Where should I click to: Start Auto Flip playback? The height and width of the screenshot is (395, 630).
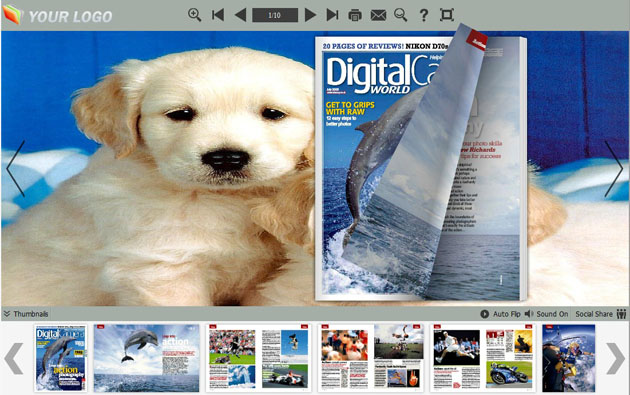coord(501,314)
